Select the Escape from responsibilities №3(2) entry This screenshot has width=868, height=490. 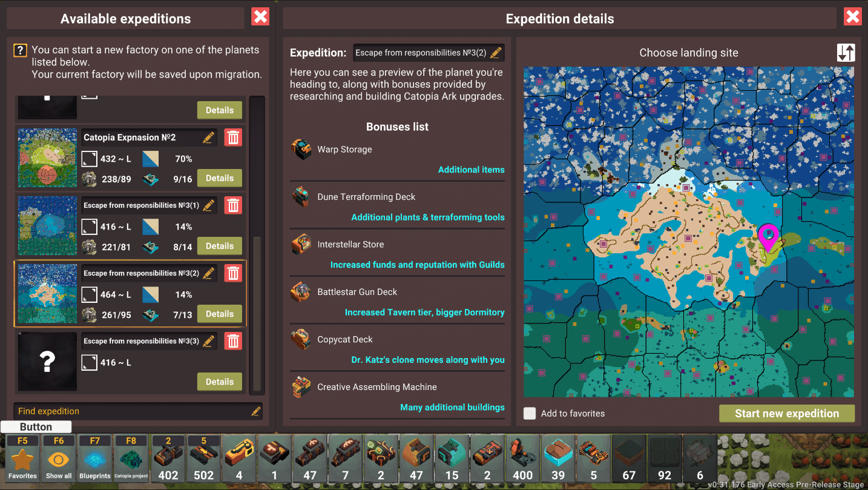point(130,294)
